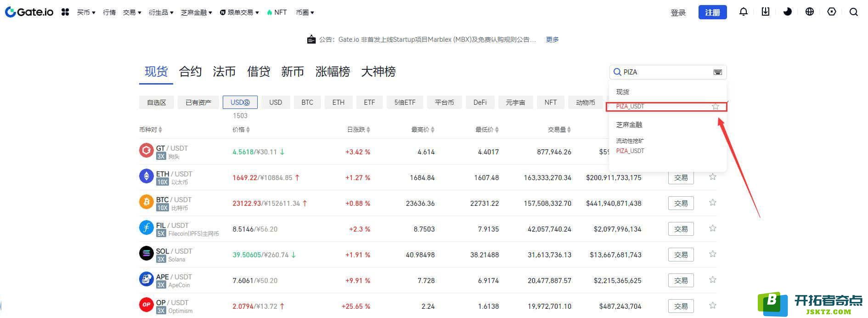Viewport: 868px width, 318px height.
Task: Open the language globe icon
Action: coord(810,12)
